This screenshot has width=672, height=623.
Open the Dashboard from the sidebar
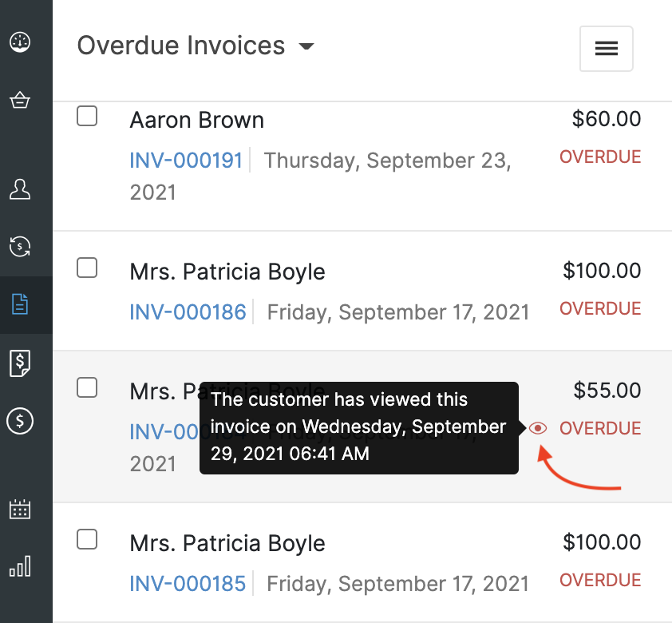[19, 42]
